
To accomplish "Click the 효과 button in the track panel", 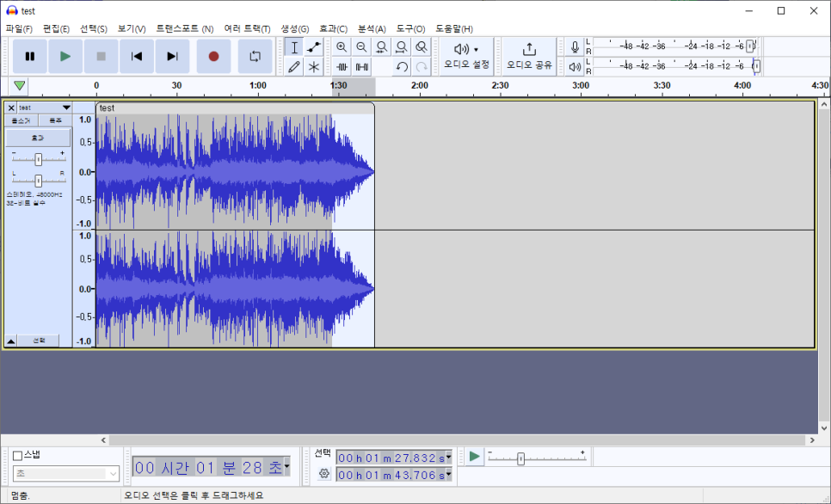I will tap(37, 138).
